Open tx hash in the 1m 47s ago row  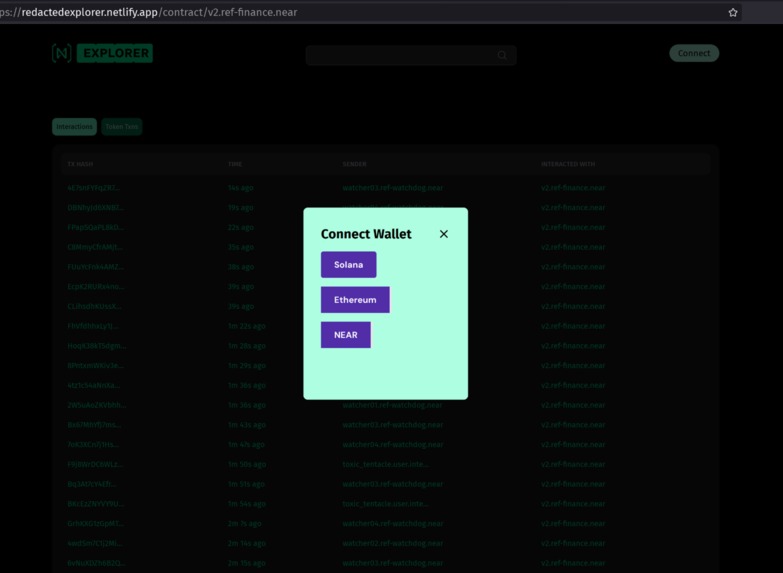tap(93, 445)
